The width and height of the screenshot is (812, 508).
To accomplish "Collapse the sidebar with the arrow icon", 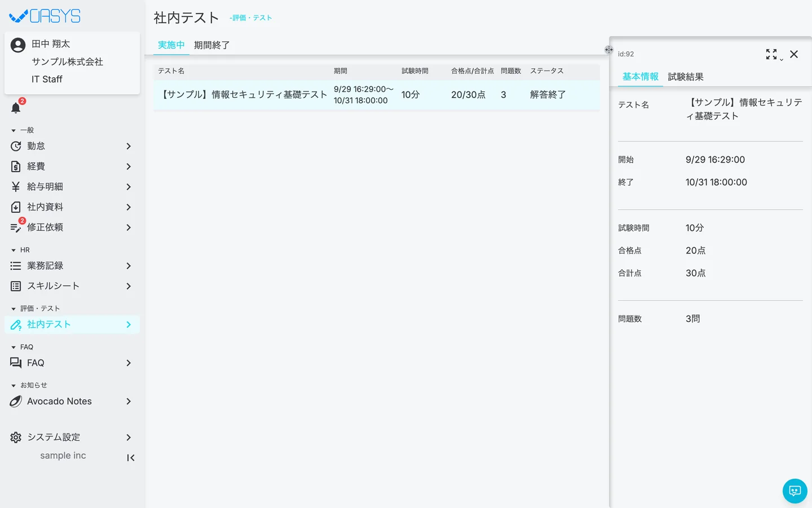I will point(131,458).
